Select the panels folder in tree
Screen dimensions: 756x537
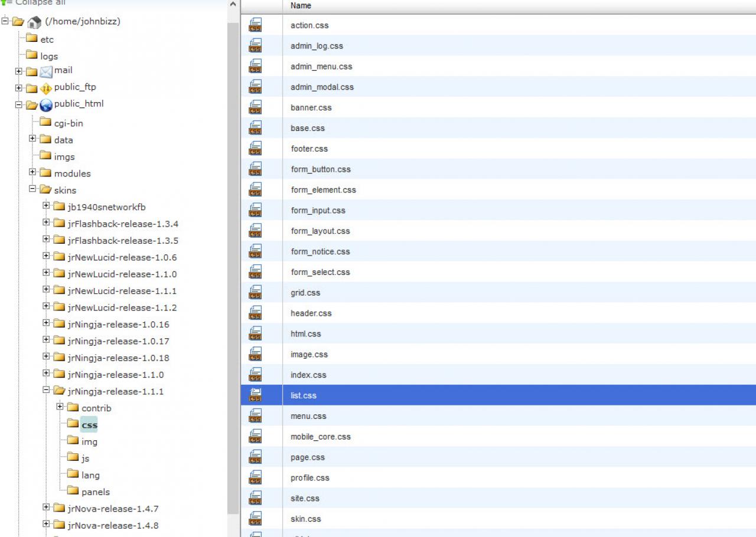(95, 492)
